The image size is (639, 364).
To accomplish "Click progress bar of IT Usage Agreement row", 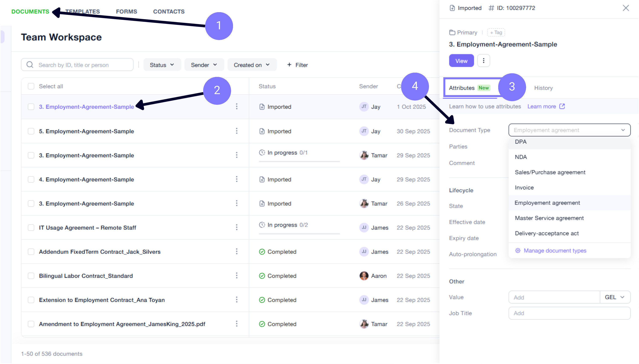I will pos(299,234).
